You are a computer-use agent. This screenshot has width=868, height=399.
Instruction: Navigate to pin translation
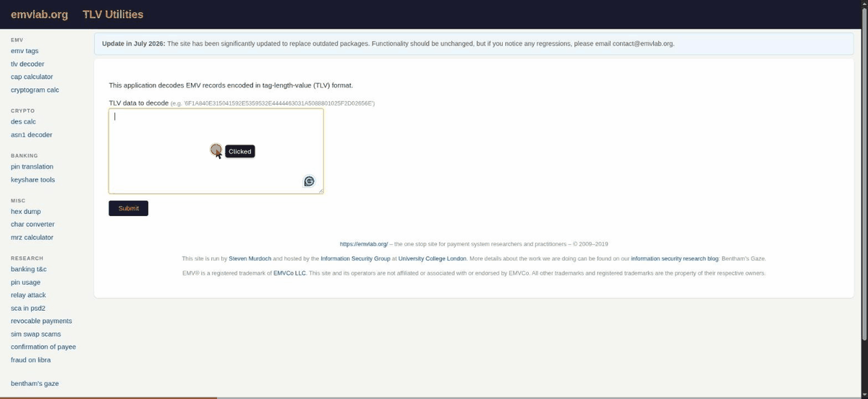coord(32,167)
